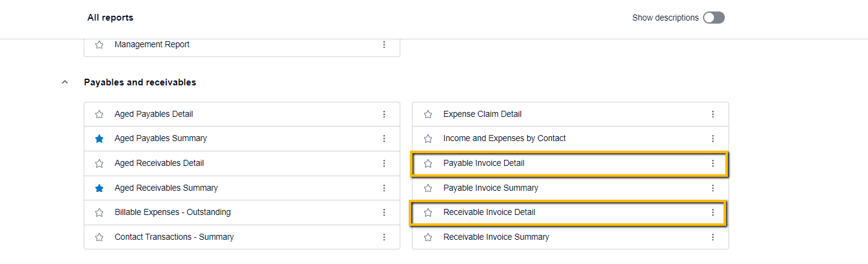
Task: Open options menu for Management Report
Action: click(x=384, y=45)
